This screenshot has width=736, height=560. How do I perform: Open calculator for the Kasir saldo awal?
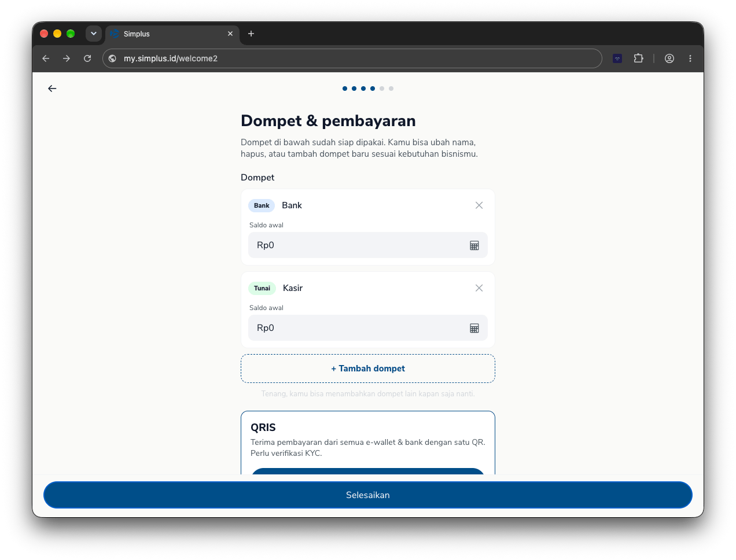point(474,328)
